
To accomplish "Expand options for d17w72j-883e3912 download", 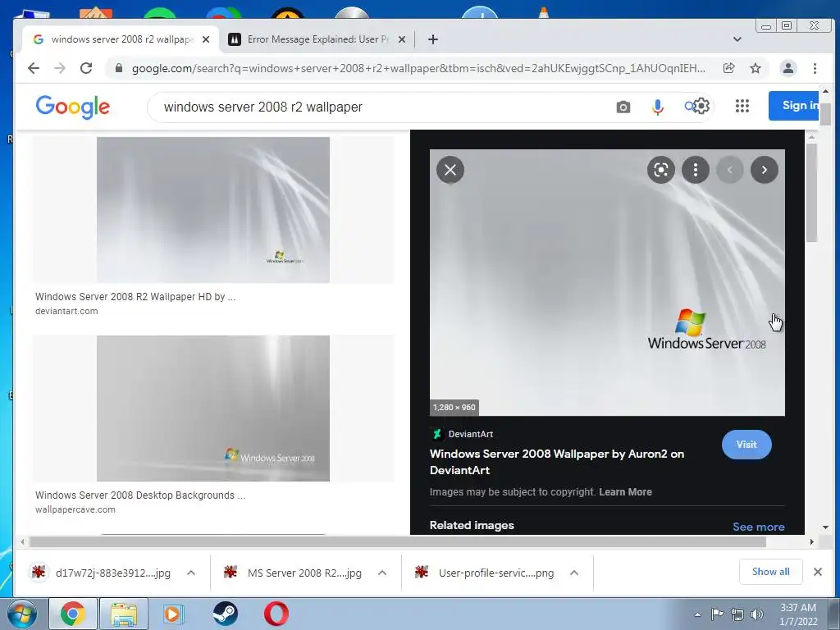I will coord(190,573).
